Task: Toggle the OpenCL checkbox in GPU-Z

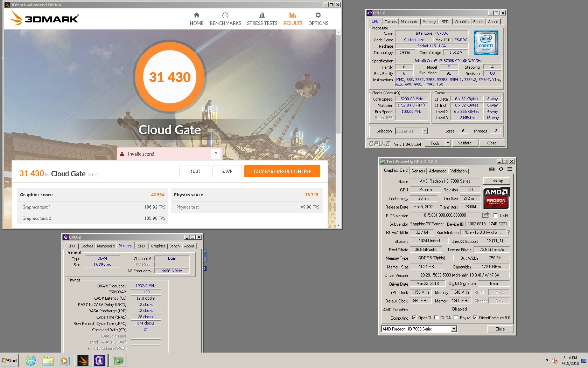Action: tap(414, 318)
